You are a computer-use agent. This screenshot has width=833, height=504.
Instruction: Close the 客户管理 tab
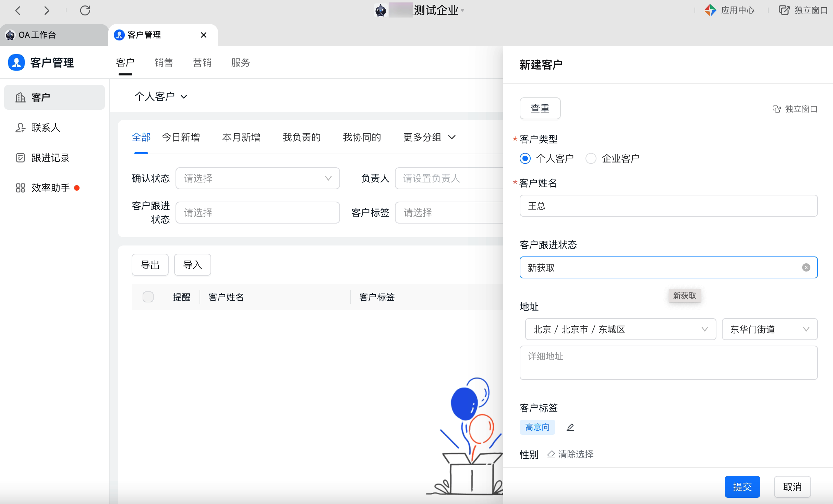[x=204, y=35]
